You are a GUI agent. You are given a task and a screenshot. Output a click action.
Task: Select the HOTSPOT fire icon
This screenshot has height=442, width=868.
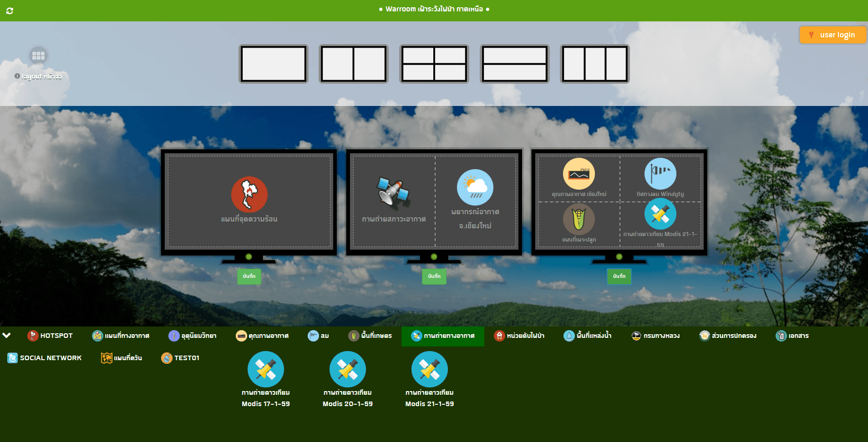tap(32, 336)
